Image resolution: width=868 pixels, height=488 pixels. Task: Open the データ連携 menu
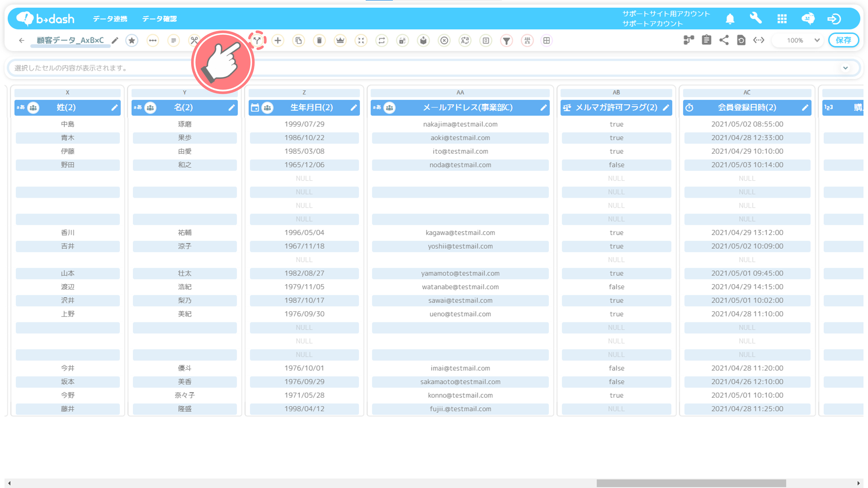click(110, 19)
